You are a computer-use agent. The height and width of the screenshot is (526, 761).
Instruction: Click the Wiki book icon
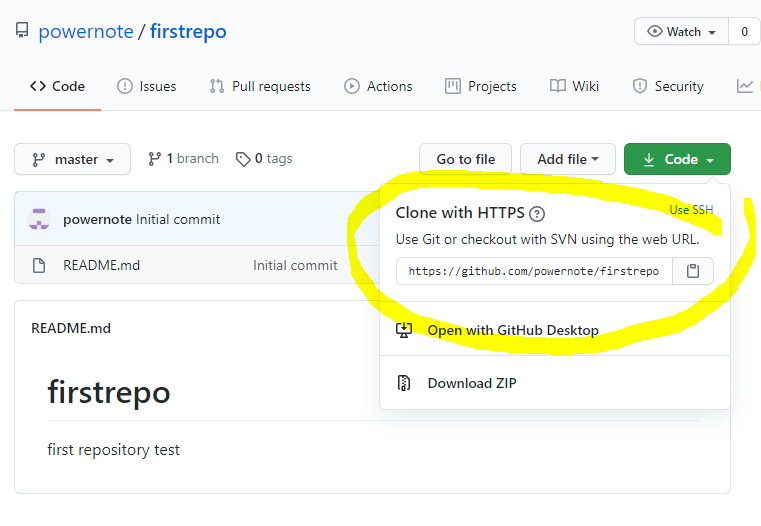pyautogui.click(x=558, y=86)
